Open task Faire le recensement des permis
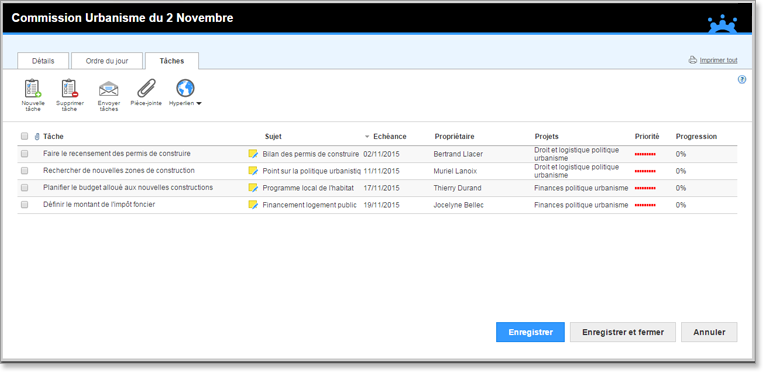 [117, 154]
